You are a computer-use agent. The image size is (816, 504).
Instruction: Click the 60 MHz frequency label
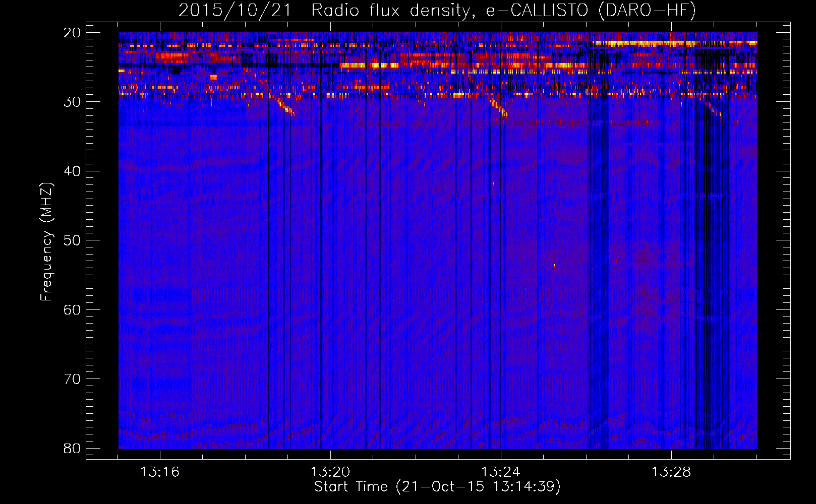pos(72,309)
